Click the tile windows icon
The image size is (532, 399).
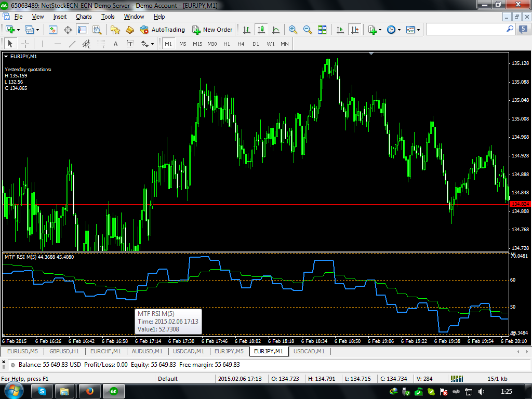[x=322, y=30]
